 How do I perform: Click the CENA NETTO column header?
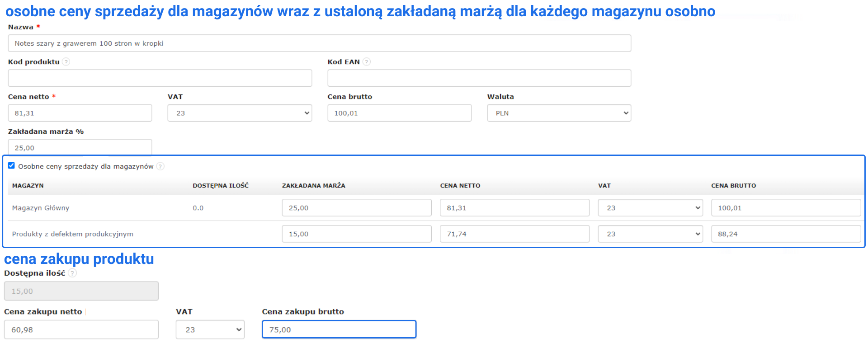[x=460, y=186]
